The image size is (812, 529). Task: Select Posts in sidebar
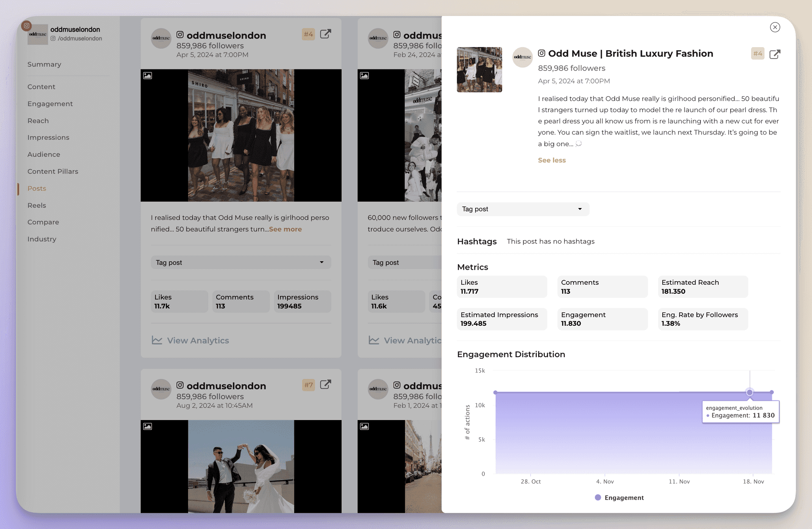(x=37, y=189)
